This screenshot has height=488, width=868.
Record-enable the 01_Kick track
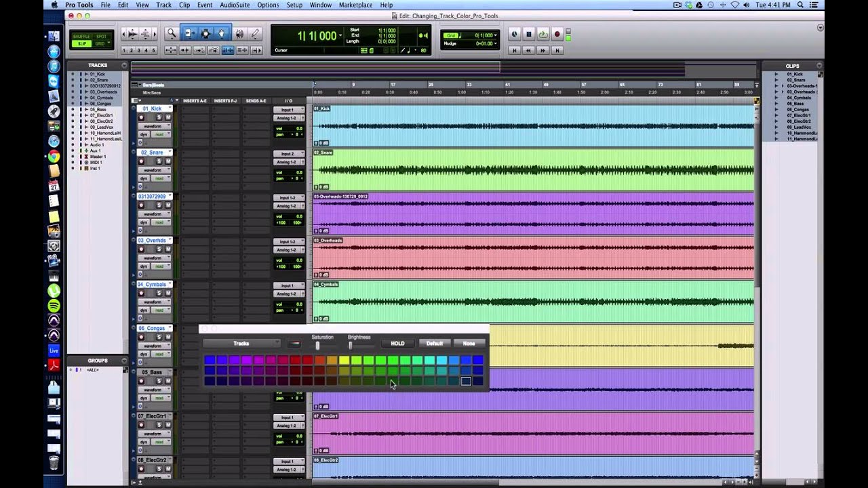[141, 118]
